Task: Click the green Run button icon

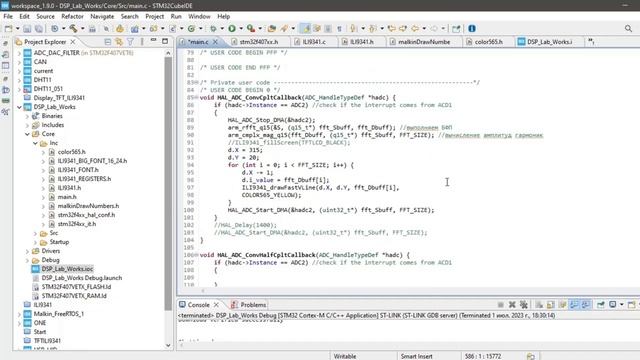Action: 232,29
